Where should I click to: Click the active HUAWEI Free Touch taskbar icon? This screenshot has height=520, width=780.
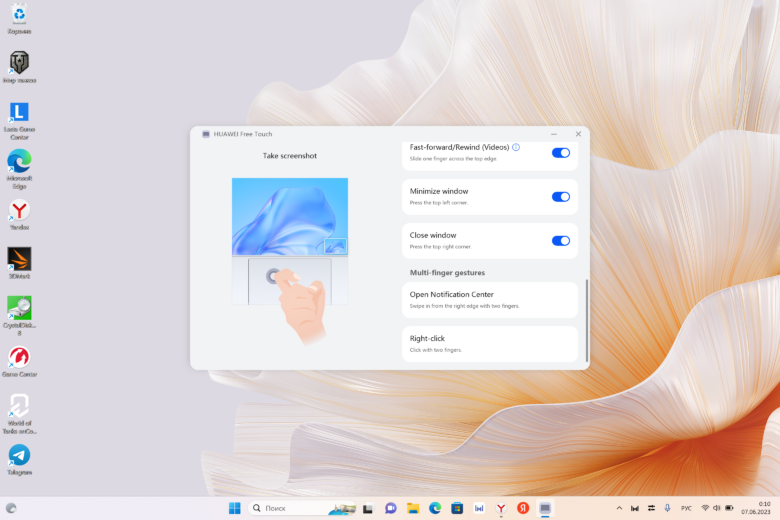pos(545,508)
